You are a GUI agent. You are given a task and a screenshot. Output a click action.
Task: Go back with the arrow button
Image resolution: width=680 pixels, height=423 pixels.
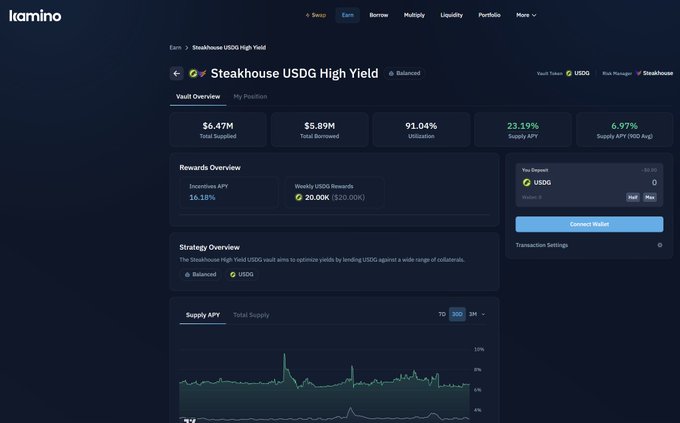point(177,73)
